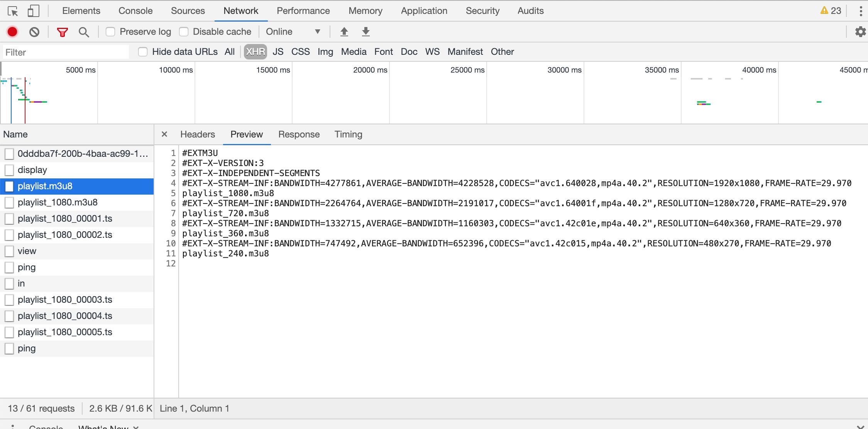868x429 pixels.
Task: Stop recording with the red record button
Action: point(12,32)
